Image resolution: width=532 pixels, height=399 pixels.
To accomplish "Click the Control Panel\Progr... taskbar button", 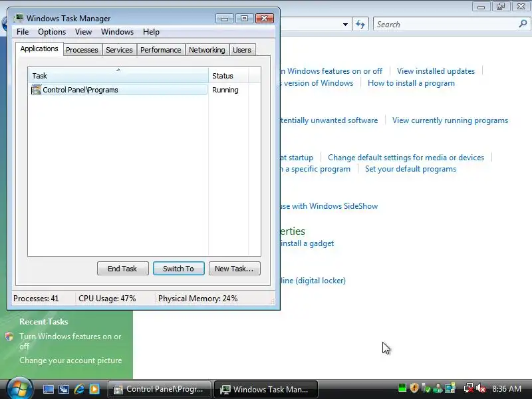I will point(159,389).
